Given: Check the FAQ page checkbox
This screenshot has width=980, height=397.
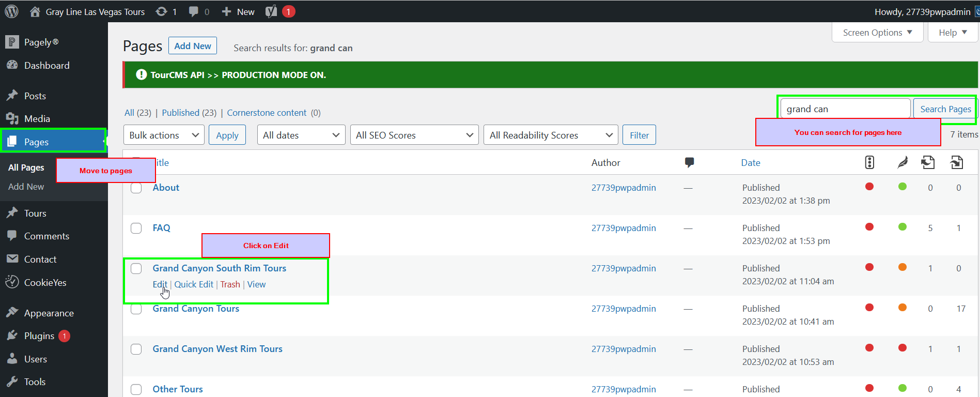Looking at the screenshot, I should point(136,228).
